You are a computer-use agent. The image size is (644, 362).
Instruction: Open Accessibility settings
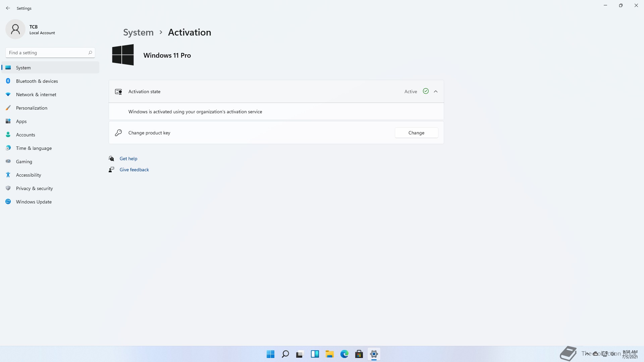click(x=50, y=175)
